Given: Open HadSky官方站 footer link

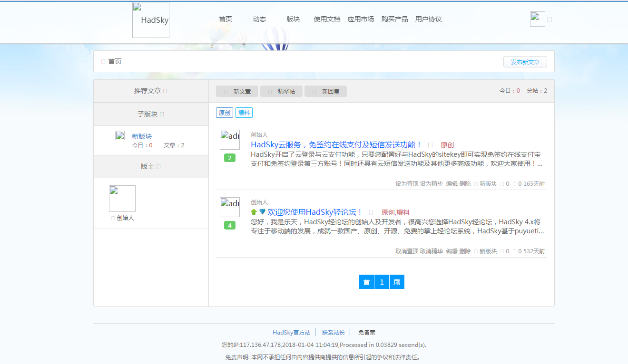Looking at the screenshot, I should point(291,333).
